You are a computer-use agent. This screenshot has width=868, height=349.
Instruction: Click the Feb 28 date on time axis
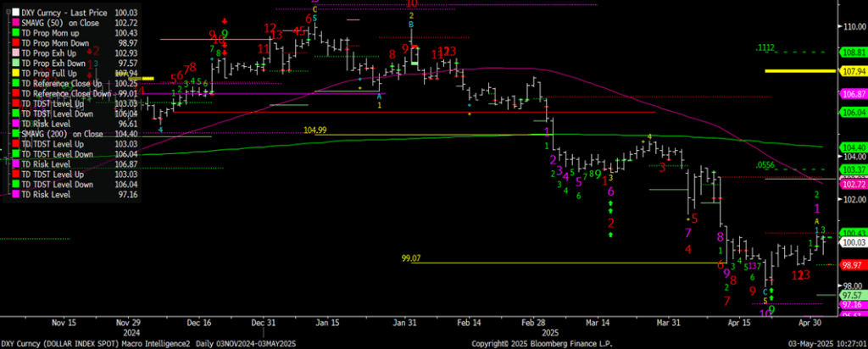coord(535,323)
